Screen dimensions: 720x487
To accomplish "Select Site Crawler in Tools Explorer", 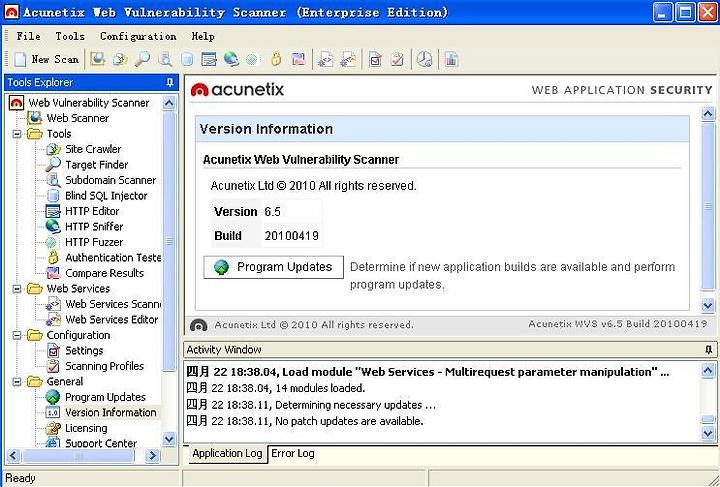I will [93, 149].
